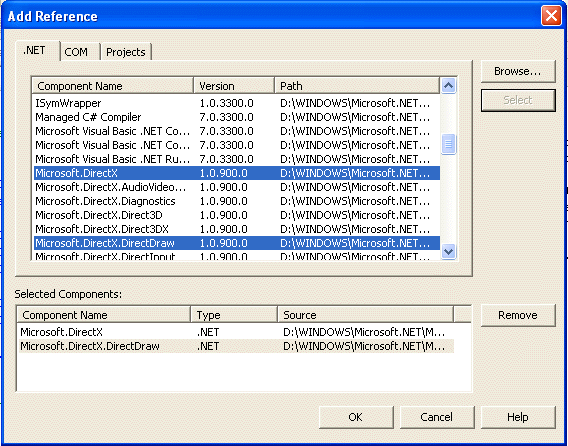Select the Microsoft.DirectX.Direct3DX row
Viewport: 568px width, 446px height.
tap(237, 229)
